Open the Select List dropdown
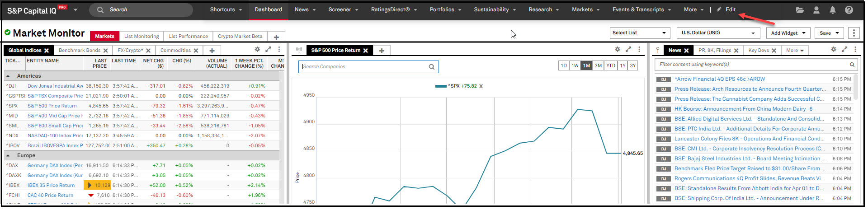The image size is (868, 210). coord(639,33)
